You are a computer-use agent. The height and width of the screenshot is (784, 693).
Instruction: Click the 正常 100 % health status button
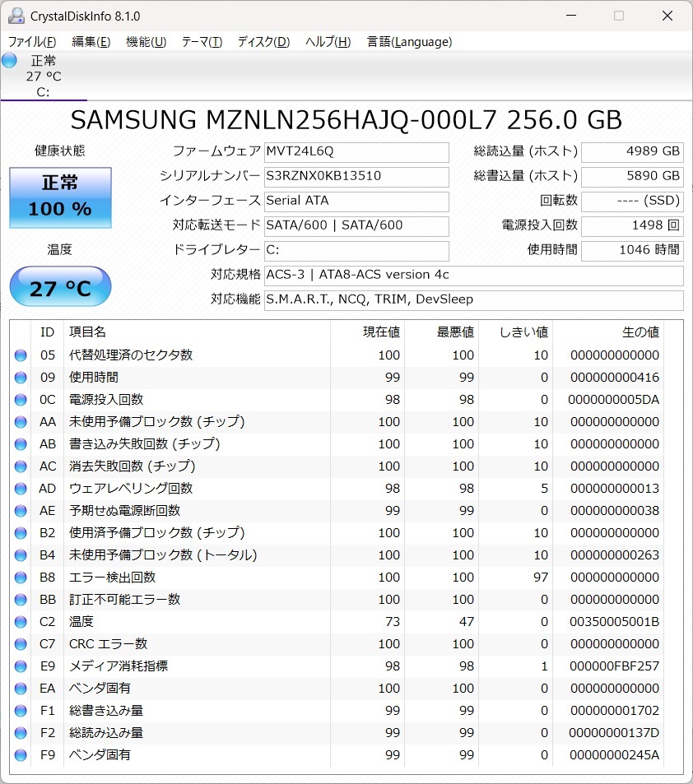[x=60, y=197]
